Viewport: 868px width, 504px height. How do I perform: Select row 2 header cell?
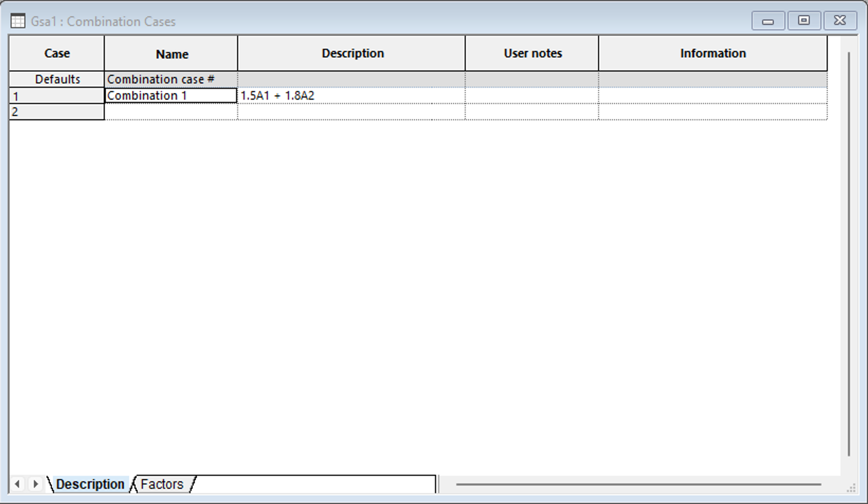(57, 112)
